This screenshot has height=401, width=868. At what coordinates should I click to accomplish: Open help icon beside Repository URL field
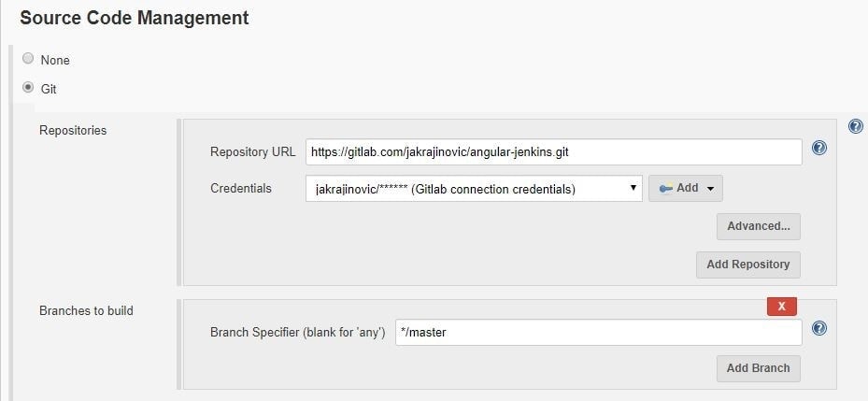pyautogui.click(x=819, y=148)
